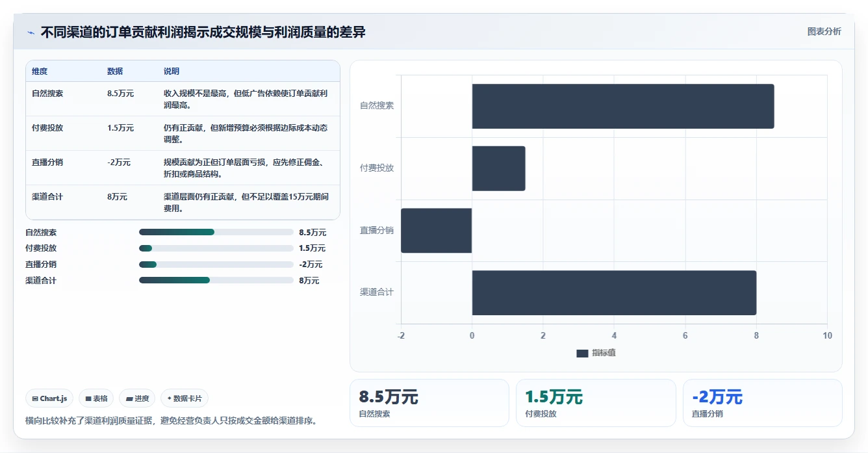
Task: Click the description starting 规模贡献为正
Action: [246, 168]
